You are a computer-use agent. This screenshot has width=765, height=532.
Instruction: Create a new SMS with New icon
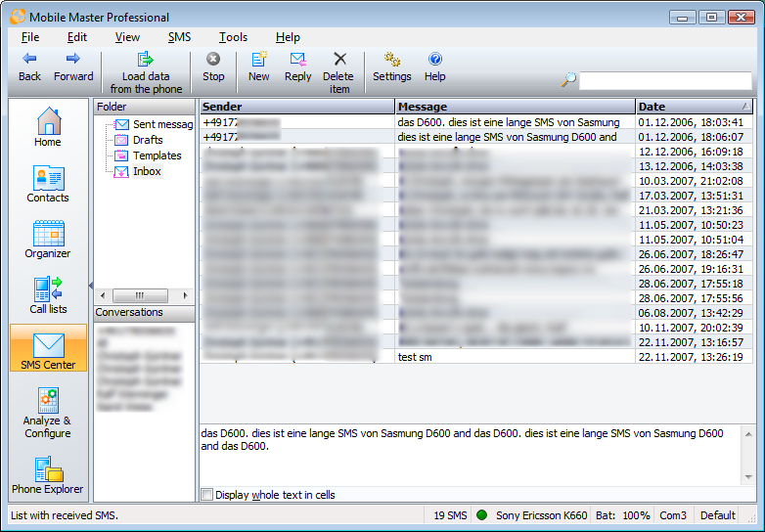(258, 61)
